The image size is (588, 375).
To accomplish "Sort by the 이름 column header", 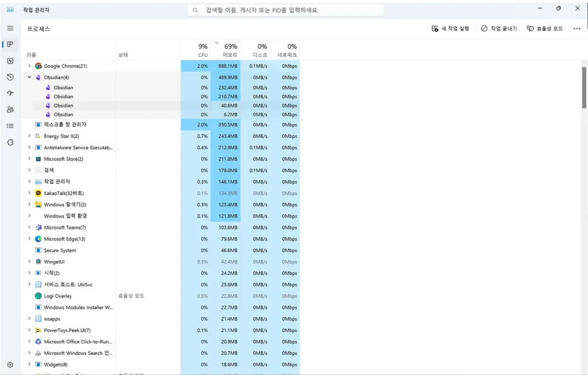I will (x=32, y=55).
